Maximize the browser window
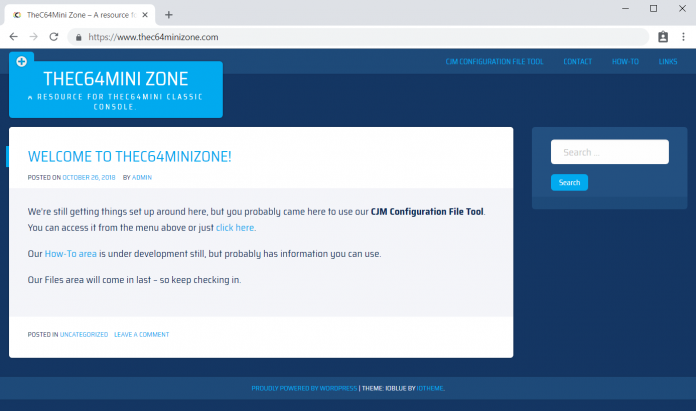Image resolution: width=696 pixels, height=411 pixels. click(x=653, y=8)
